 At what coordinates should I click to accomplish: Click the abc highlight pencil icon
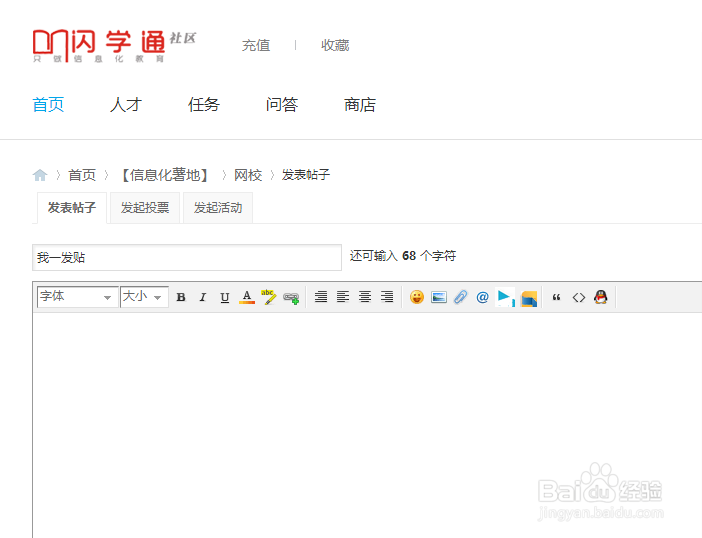269,297
